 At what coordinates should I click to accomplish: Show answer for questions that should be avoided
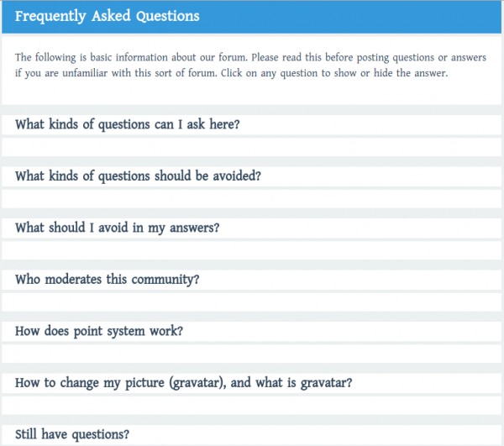click(x=138, y=176)
